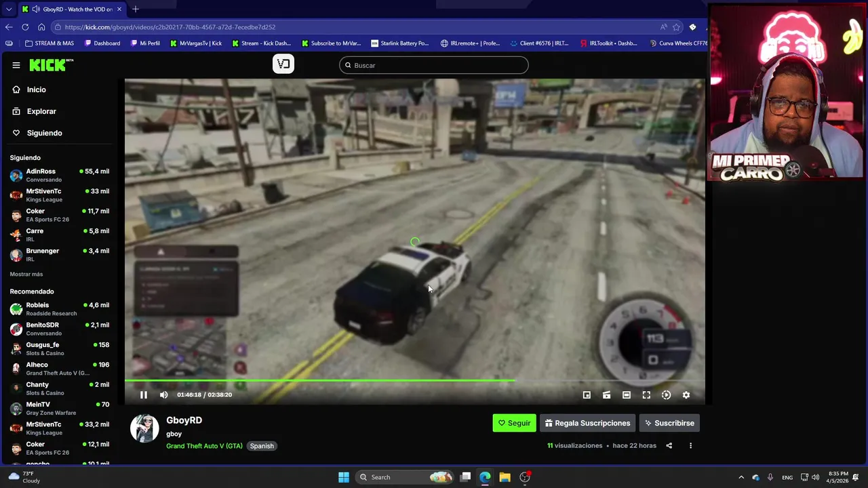Open the Dashboard bookmark

tap(102, 43)
